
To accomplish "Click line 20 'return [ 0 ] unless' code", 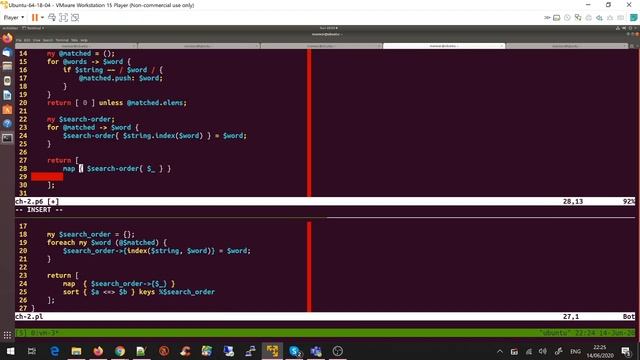I will 117,103.
